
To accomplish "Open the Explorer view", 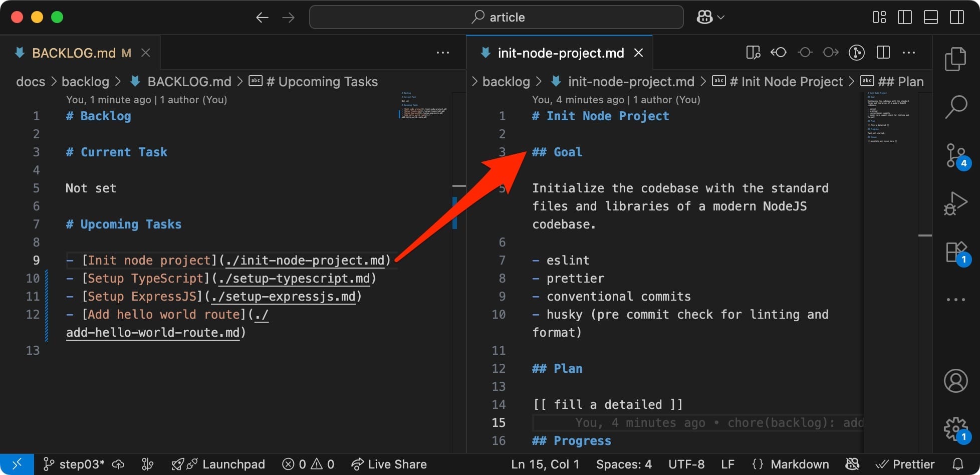I will (956, 59).
